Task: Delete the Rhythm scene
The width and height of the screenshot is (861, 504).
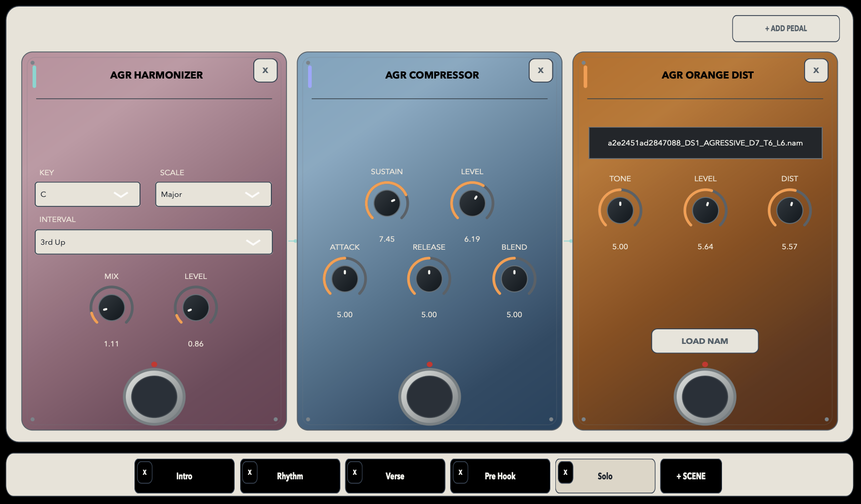Action: coord(250,473)
